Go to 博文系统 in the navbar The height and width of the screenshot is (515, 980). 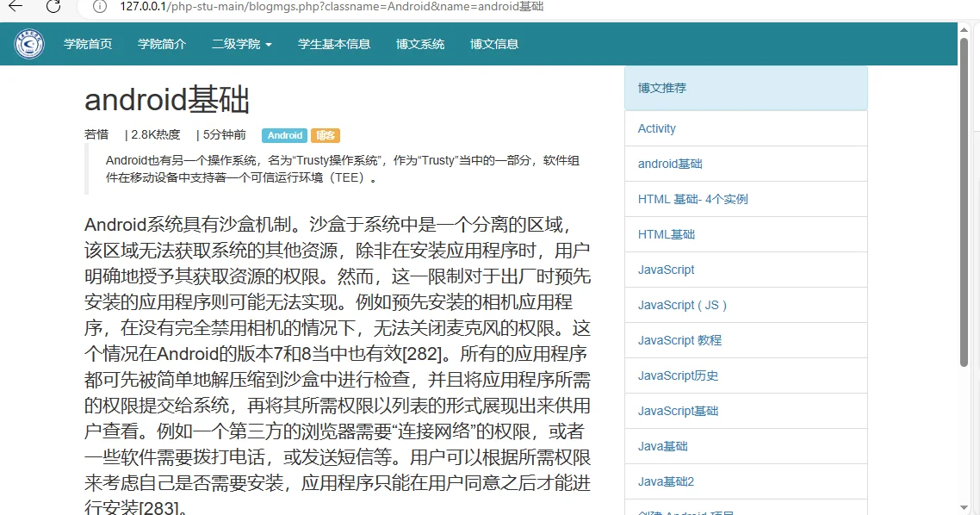tap(420, 44)
